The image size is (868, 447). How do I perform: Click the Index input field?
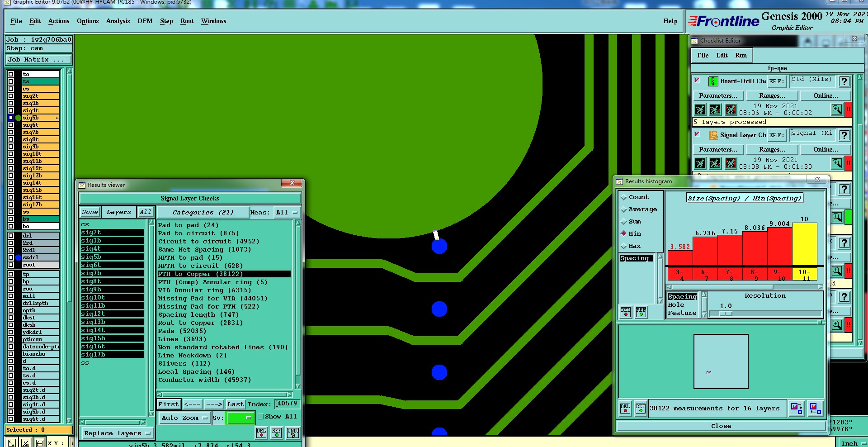(x=287, y=404)
